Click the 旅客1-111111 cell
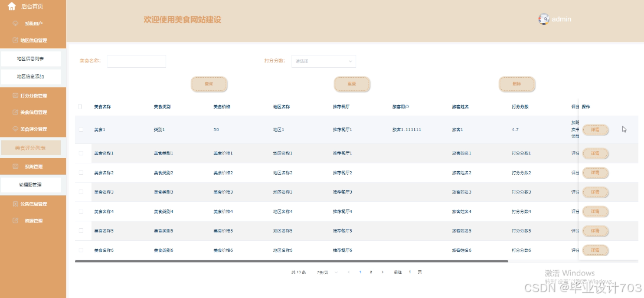644x298 pixels. (407, 129)
